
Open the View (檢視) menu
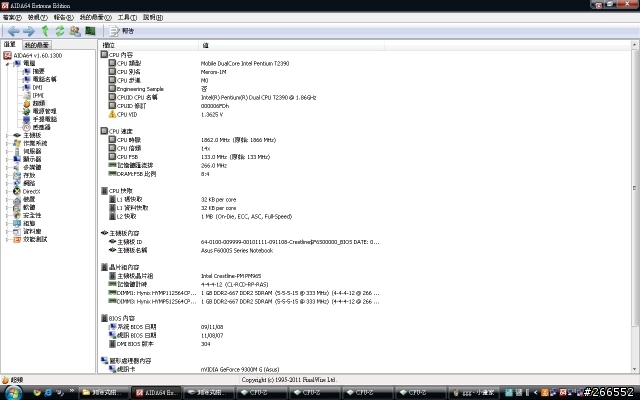coord(38,17)
